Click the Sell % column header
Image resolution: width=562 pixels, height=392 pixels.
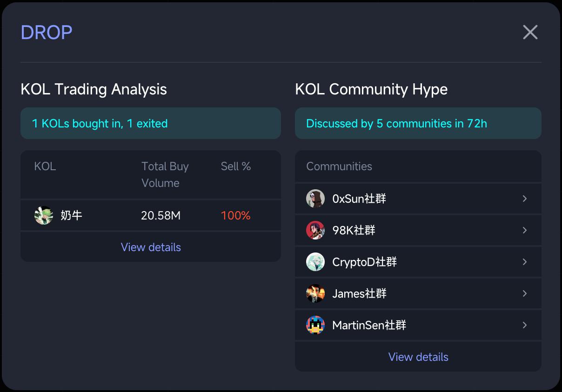click(x=235, y=166)
